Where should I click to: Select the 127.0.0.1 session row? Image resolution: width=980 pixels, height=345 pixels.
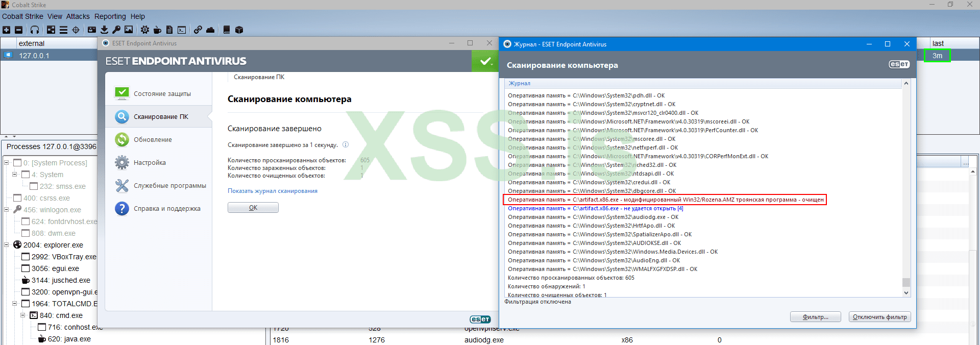pos(50,55)
